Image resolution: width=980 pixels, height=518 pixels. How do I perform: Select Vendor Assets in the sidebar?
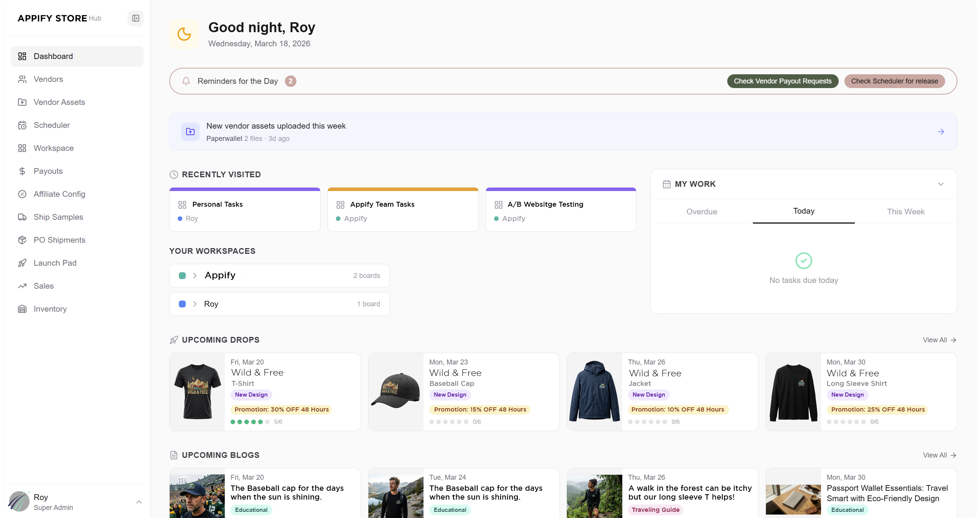click(x=59, y=102)
